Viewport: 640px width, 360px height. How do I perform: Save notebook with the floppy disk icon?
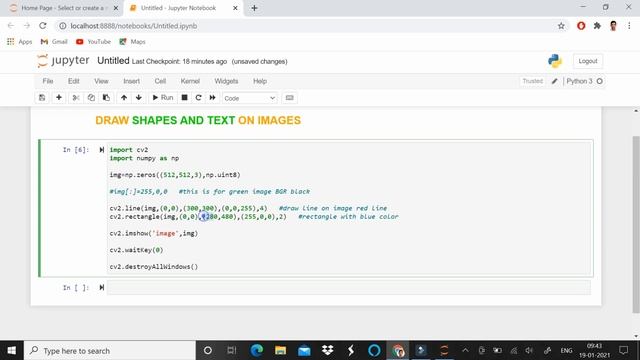tap(42, 98)
